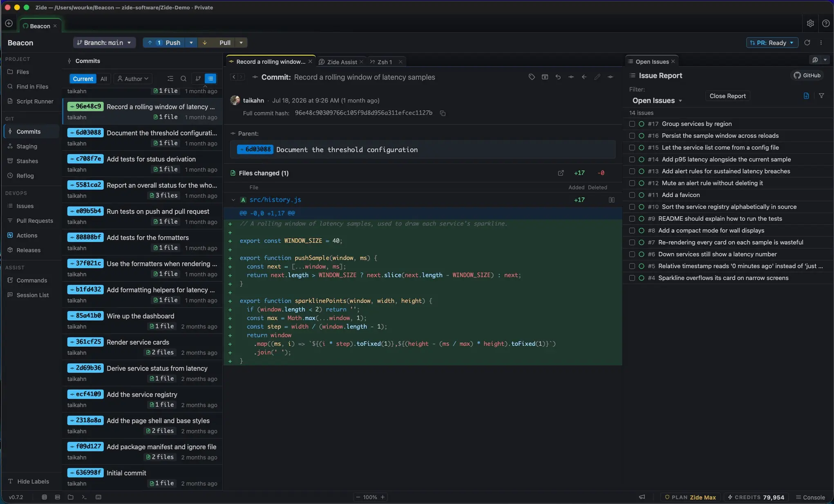Select commit c708f7e Add tests for status derivation

click(142, 164)
